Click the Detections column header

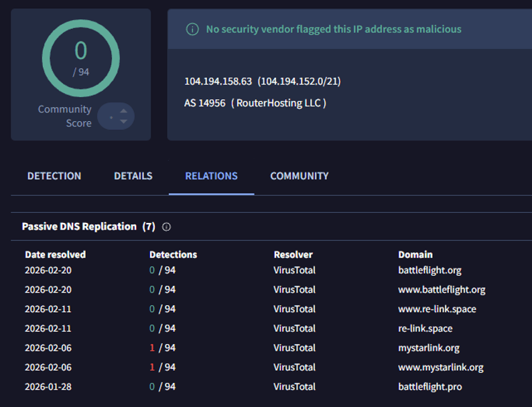(173, 254)
